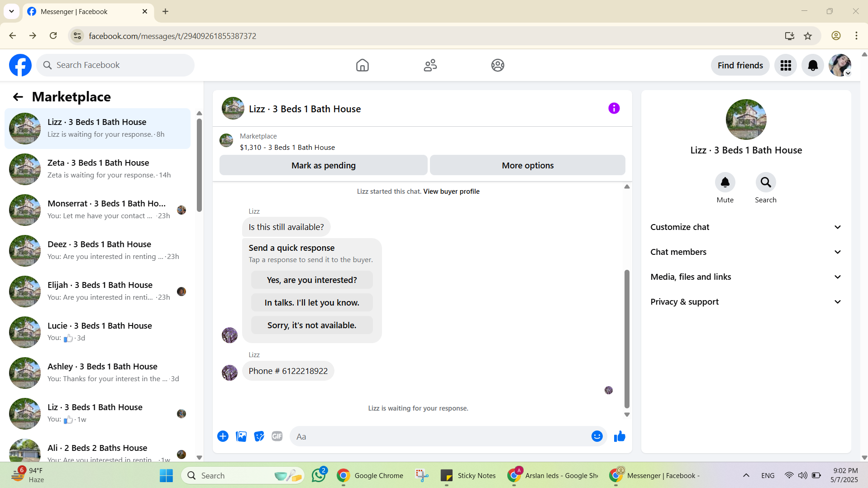Show hidden system tray icons
This screenshot has width=868, height=488.
point(746,475)
